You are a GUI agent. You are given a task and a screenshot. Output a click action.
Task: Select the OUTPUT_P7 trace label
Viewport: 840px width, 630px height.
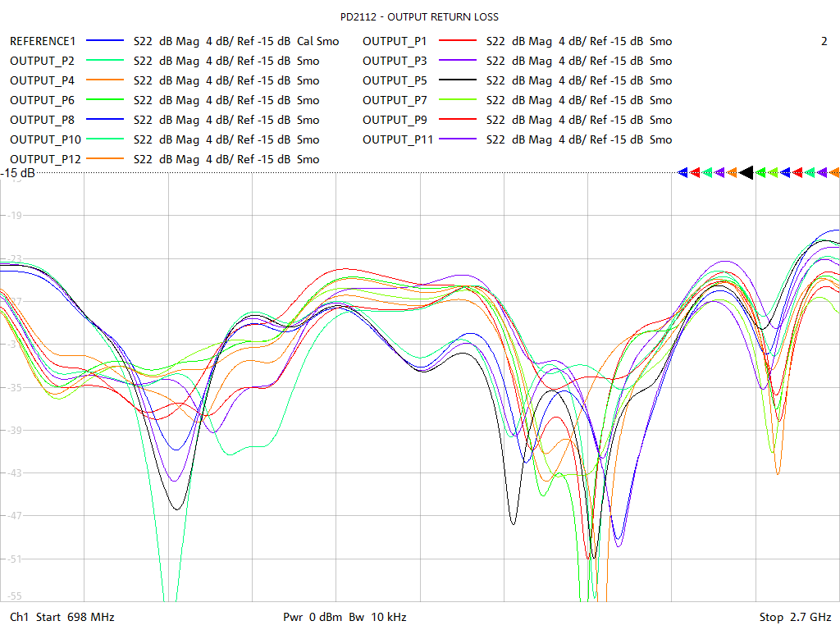pos(395,100)
